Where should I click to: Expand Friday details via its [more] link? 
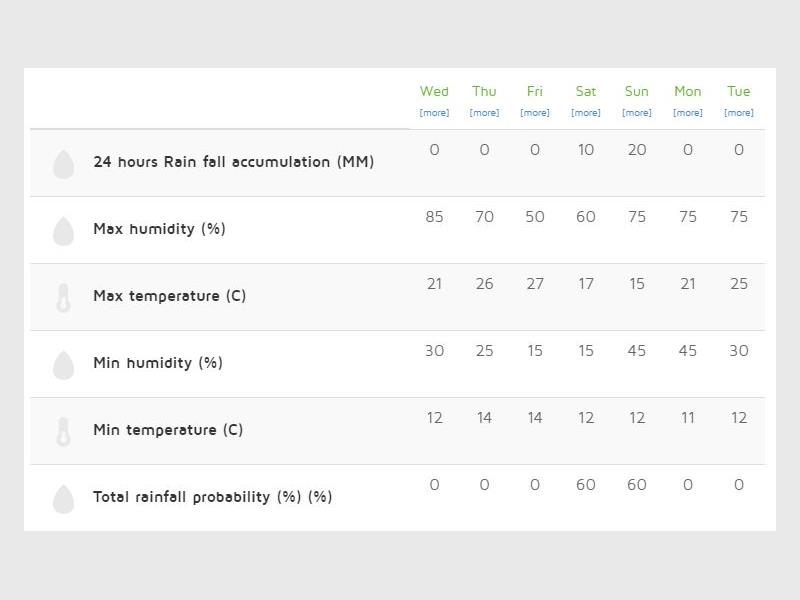(x=535, y=113)
